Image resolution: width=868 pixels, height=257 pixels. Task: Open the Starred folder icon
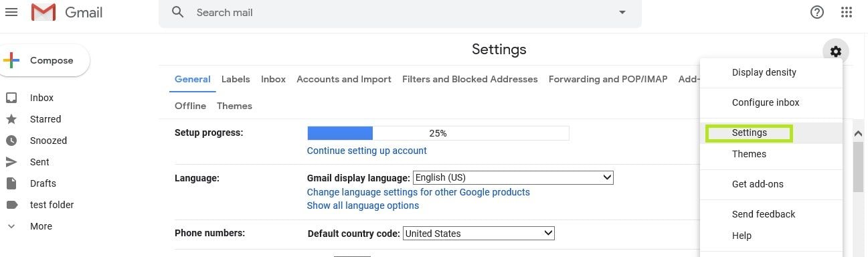point(11,119)
